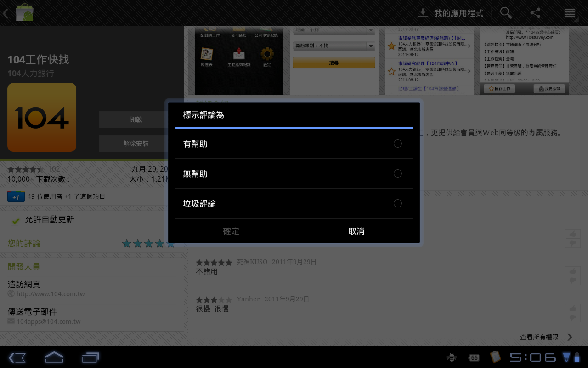Click the 確定 button in dialog

pyautogui.click(x=231, y=231)
